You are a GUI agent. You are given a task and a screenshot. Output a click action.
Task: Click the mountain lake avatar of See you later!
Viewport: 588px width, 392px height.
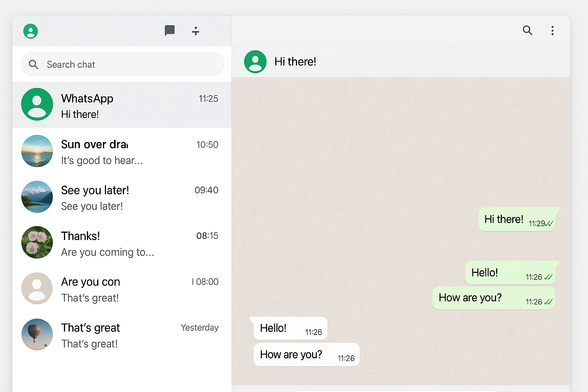pos(37,197)
